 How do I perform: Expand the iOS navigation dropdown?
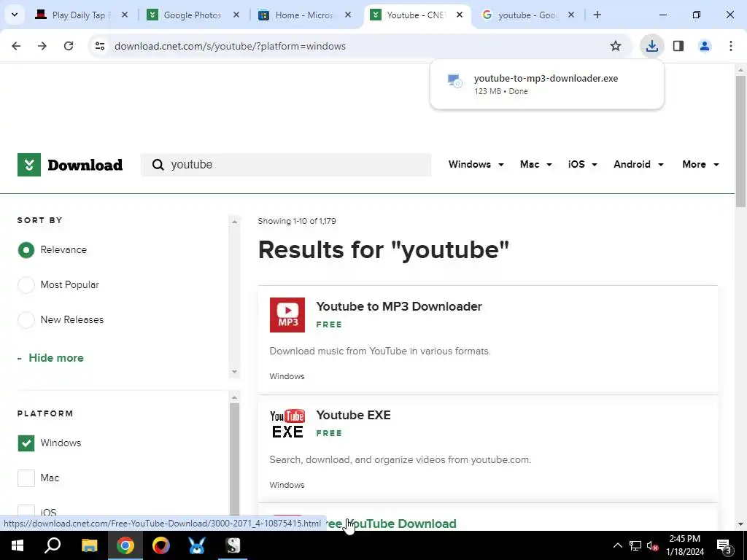click(x=582, y=164)
